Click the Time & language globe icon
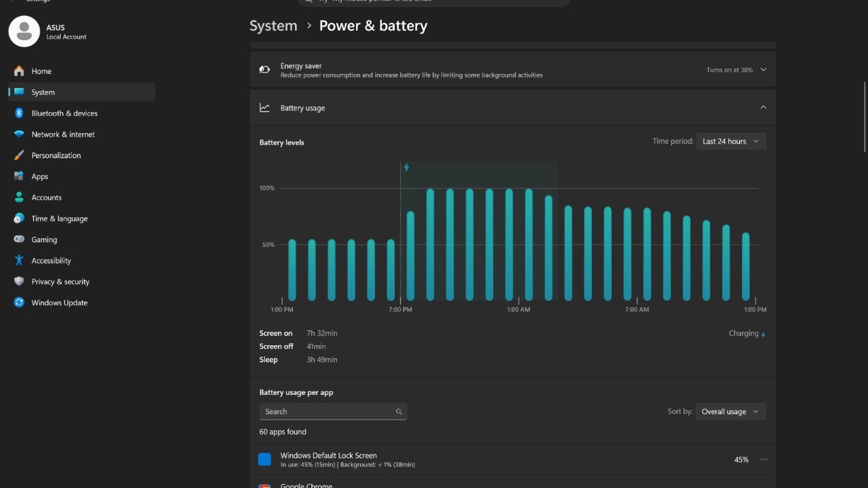 click(x=19, y=218)
